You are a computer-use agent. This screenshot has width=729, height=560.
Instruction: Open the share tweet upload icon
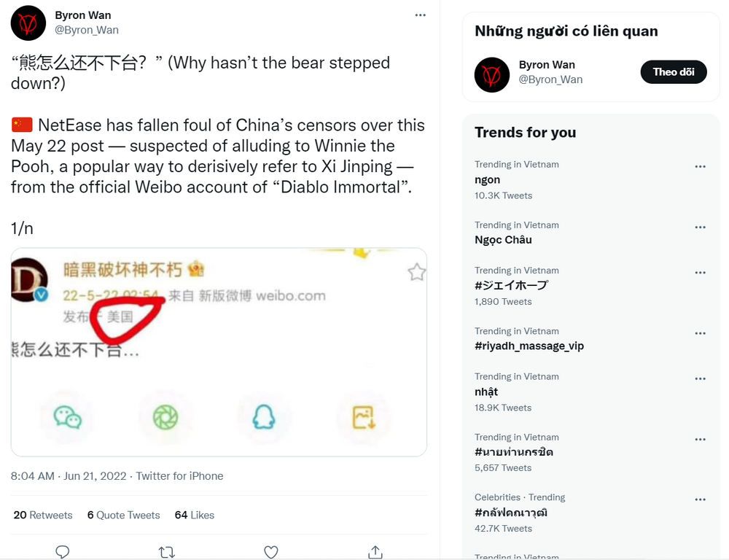tap(375, 552)
